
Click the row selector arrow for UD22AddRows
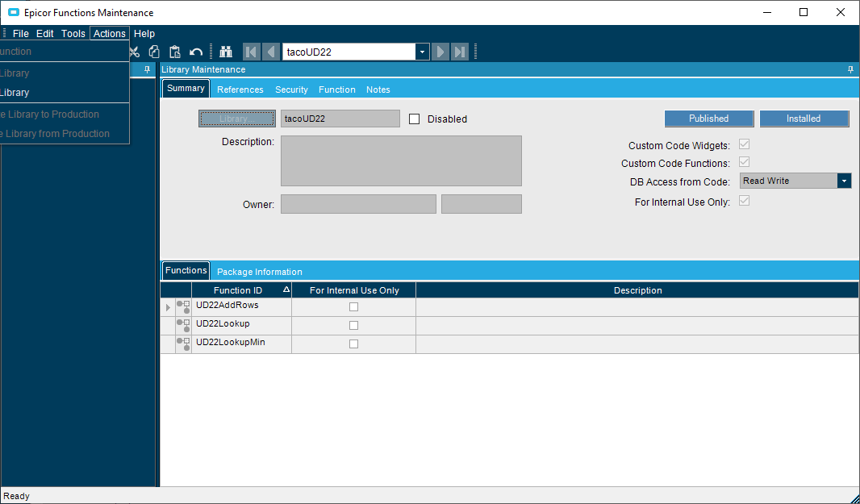[168, 308]
